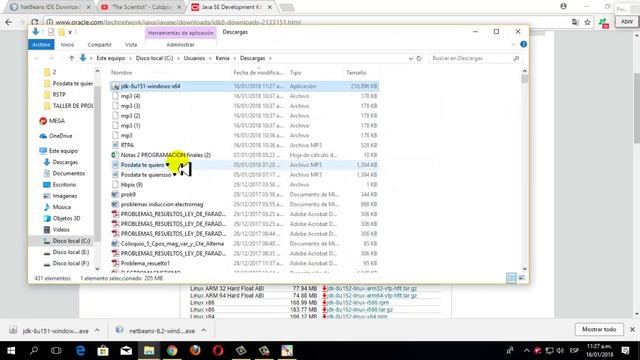Screen dimensions: 640x360
Task: Switch to the NetBeans IDE Download tab
Action: click(x=51, y=7)
